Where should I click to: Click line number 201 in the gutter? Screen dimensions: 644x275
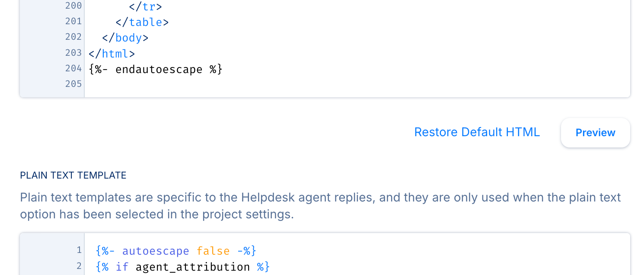click(73, 22)
